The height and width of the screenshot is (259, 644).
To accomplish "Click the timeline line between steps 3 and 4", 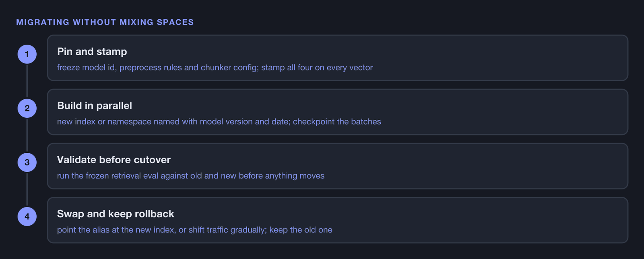I will (27, 189).
